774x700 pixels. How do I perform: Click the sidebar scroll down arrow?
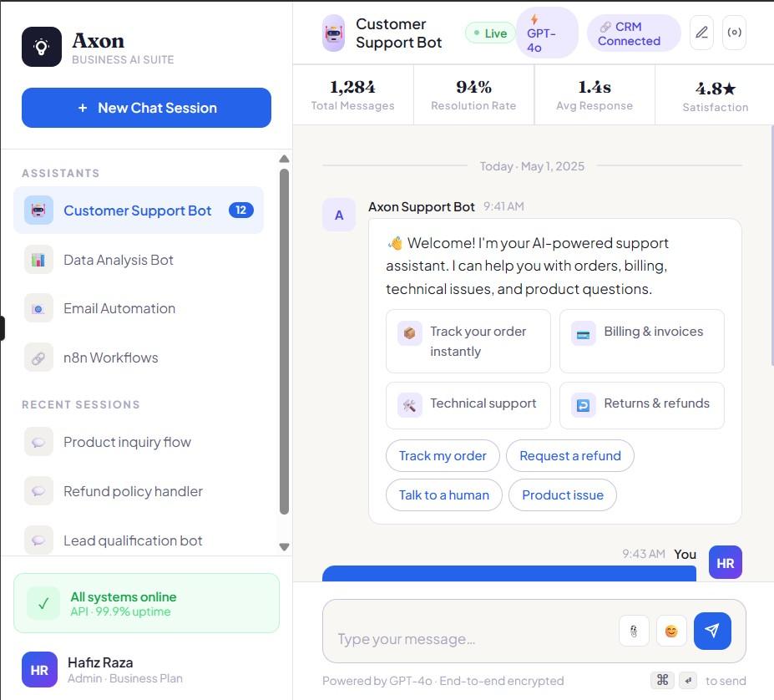click(284, 547)
